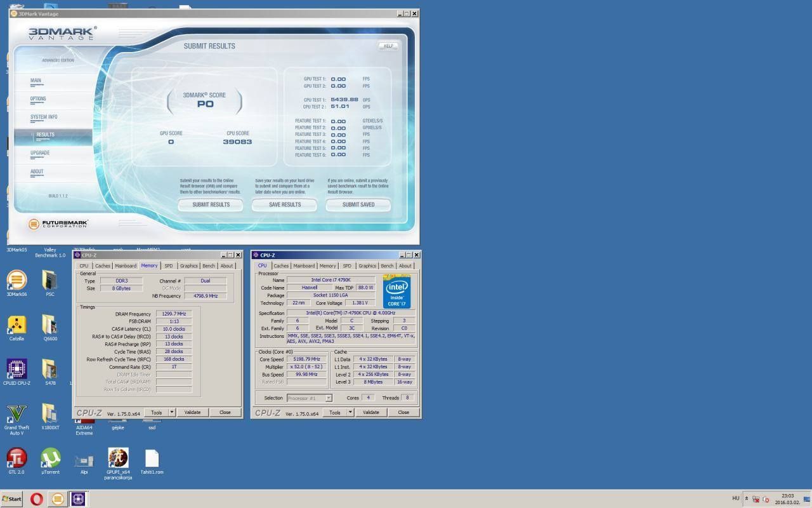Viewport: 812px width, 508px height.
Task: Click the SAVE RESULTS button
Action: point(285,204)
